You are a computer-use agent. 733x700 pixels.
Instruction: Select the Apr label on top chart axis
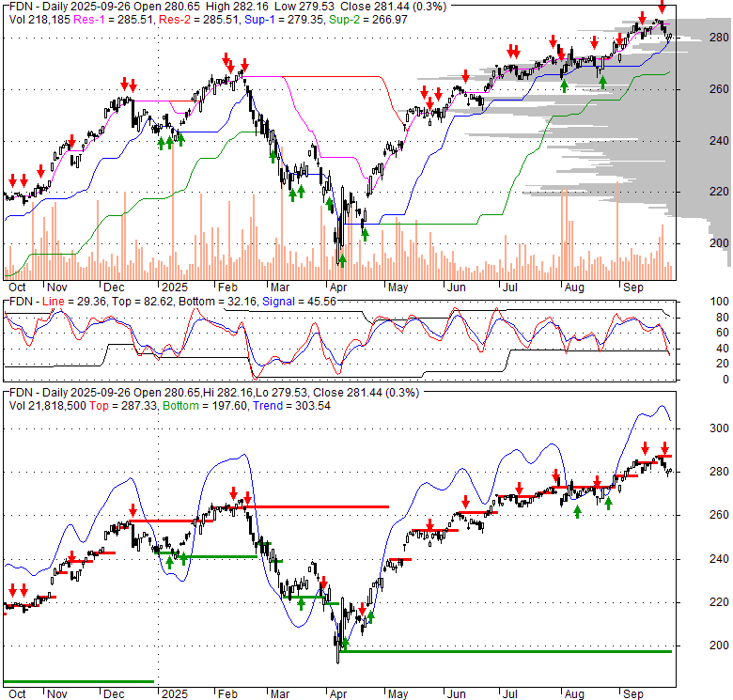[x=338, y=288]
